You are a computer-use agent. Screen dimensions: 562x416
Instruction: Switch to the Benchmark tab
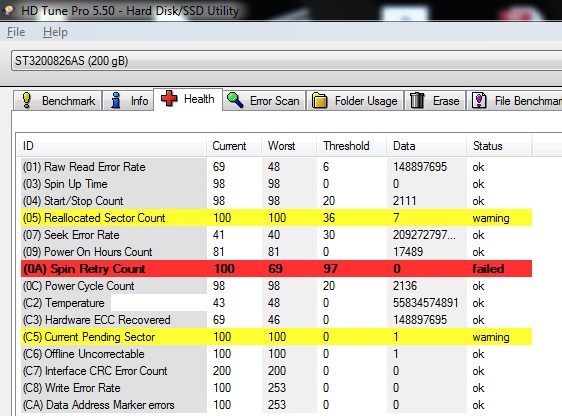coord(58,101)
